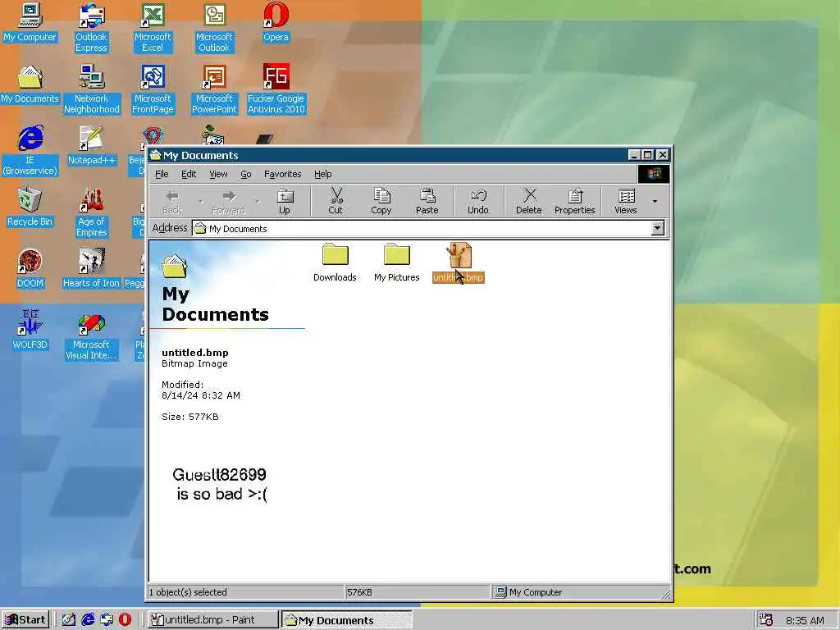Screen dimensions: 840x630
Task: Select the Hearts of Iron shortcut
Action: click(92, 269)
